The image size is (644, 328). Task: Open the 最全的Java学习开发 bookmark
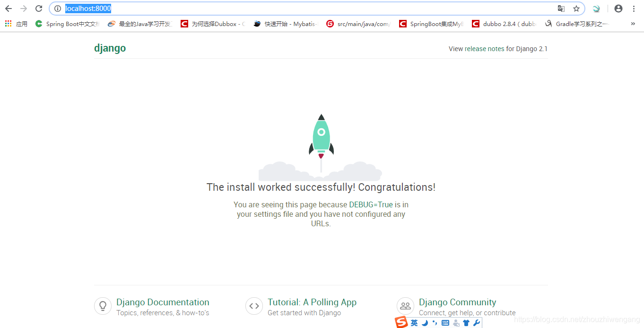point(139,24)
